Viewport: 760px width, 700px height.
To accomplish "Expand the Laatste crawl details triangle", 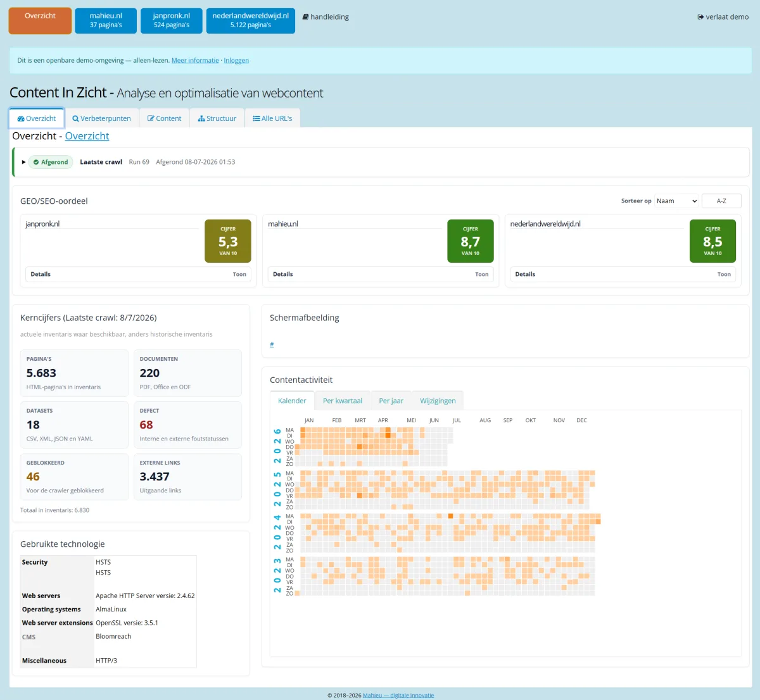I will (23, 162).
